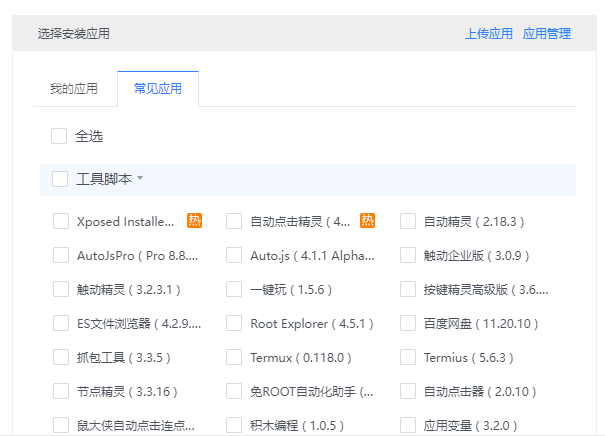This screenshot has height=436, width=605.
Task: Check the 节点精灵 (3.3.16) checkbox
Action: (61, 391)
